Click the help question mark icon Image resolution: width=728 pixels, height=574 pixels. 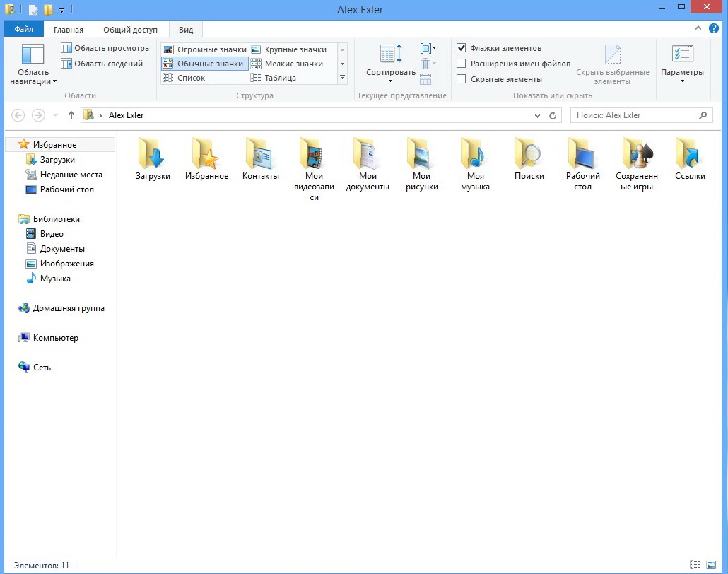[x=713, y=29]
